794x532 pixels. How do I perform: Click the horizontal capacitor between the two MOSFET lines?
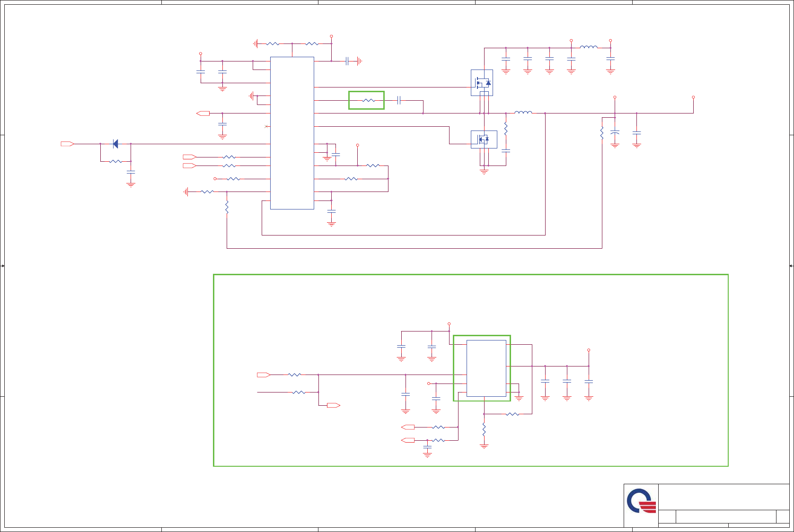coord(399,100)
